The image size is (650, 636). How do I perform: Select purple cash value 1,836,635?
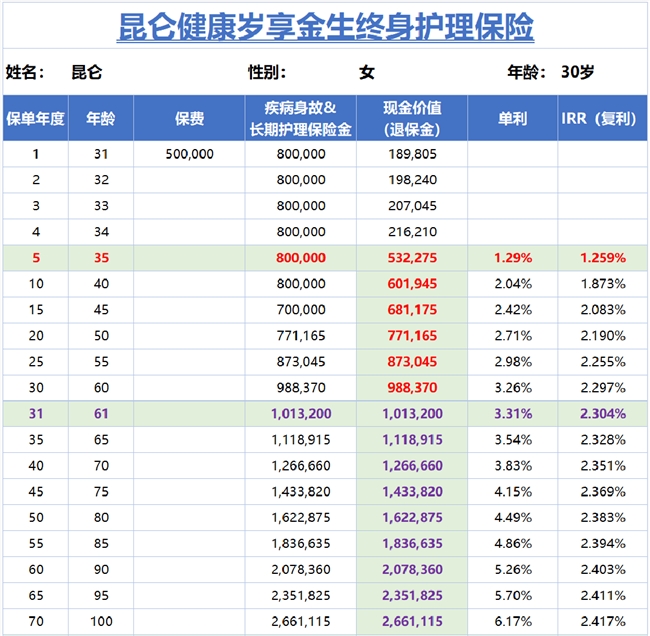pyautogui.click(x=412, y=544)
